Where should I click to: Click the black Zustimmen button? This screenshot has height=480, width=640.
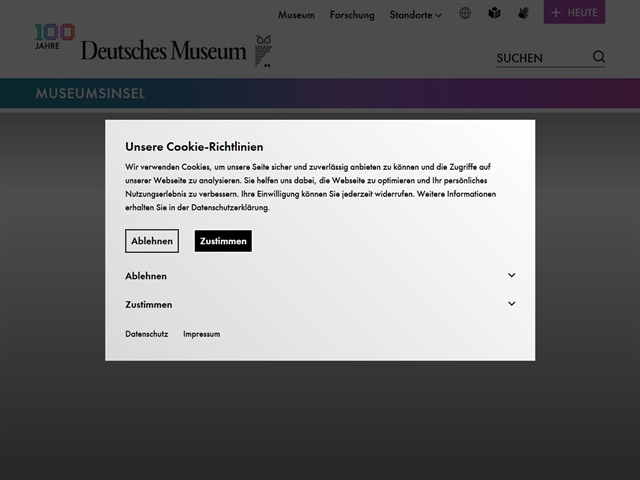coord(223,241)
